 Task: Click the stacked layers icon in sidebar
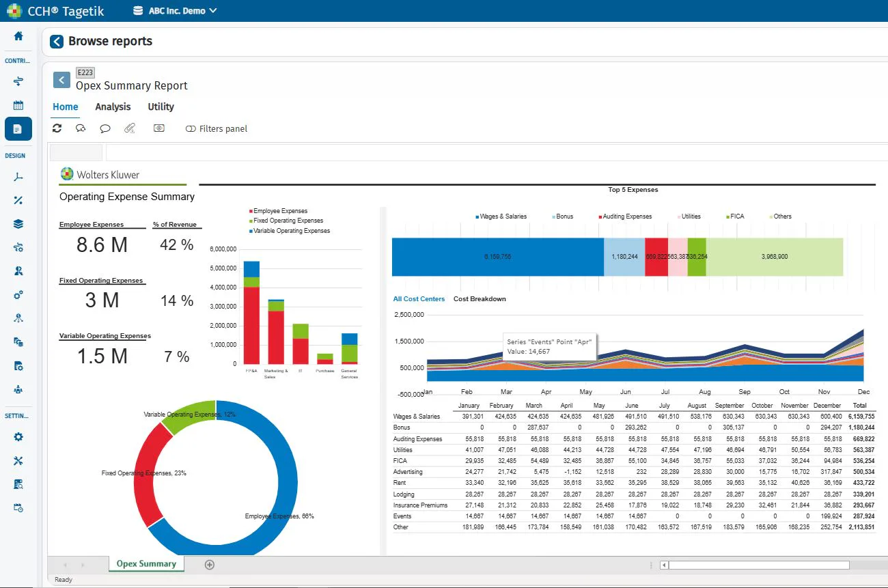click(x=18, y=224)
